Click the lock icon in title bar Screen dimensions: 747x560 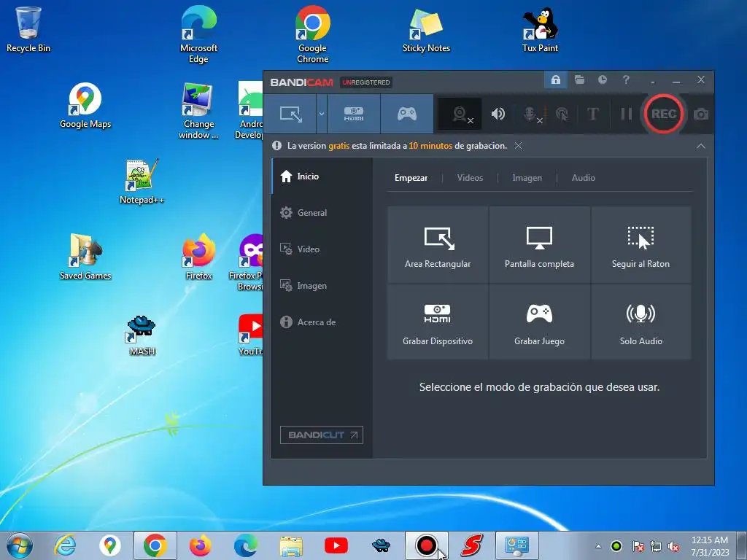pyautogui.click(x=555, y=79)
